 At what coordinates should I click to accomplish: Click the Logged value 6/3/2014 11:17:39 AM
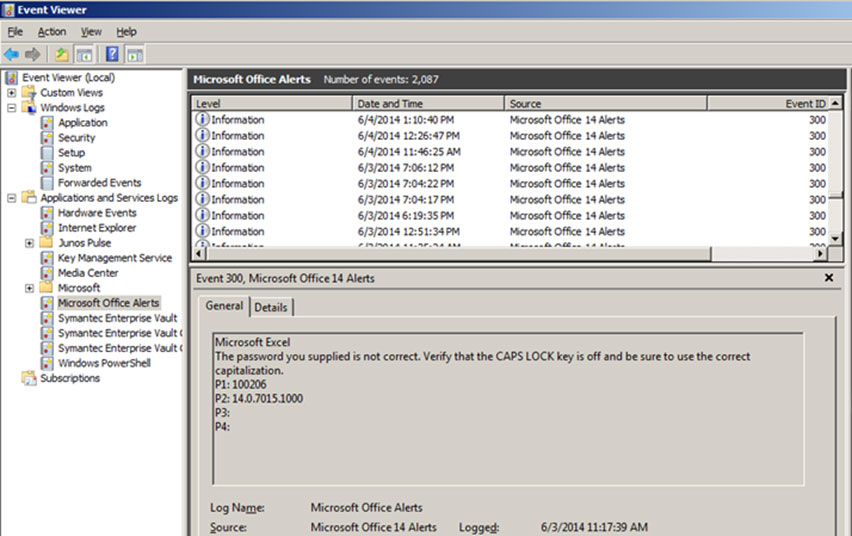(594, 527)
